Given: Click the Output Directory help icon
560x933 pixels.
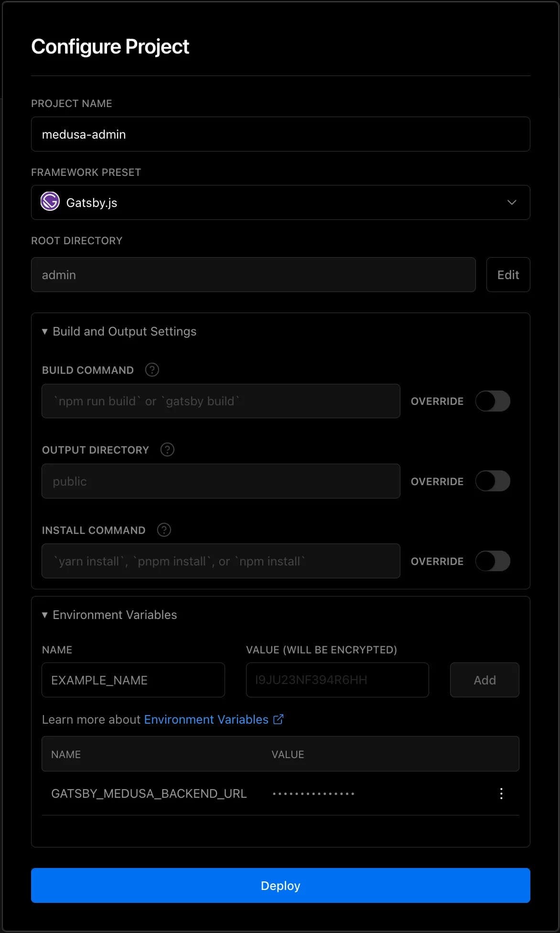Looking at the screenshot, I should pyautogui.click(x=167, y=449).
